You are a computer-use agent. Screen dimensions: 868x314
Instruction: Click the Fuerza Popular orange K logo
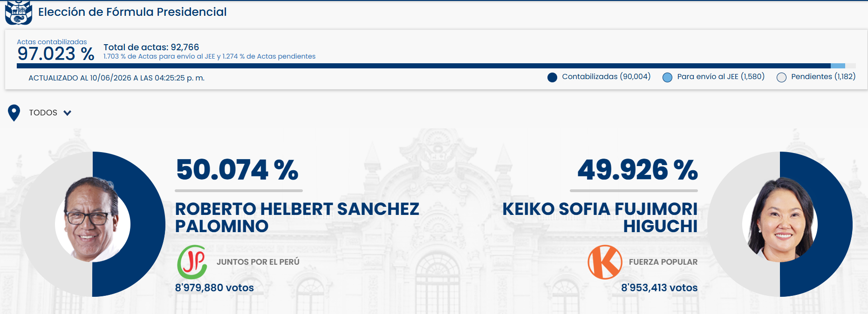tap(605, 262)
